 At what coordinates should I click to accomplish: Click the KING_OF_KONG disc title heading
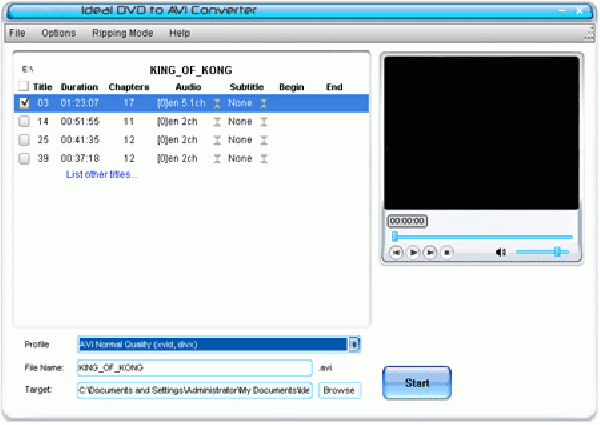[x=191, y=70]
